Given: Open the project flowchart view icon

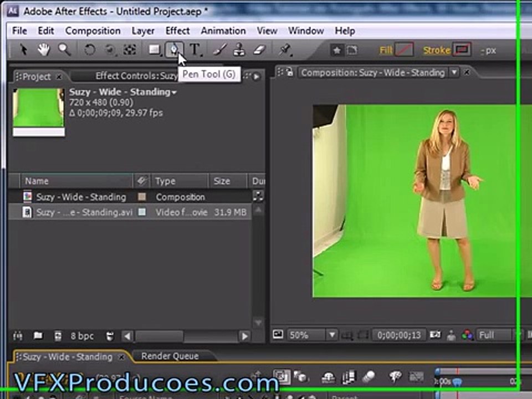Looking at the screenshot, I should click(x=258, y=196).
